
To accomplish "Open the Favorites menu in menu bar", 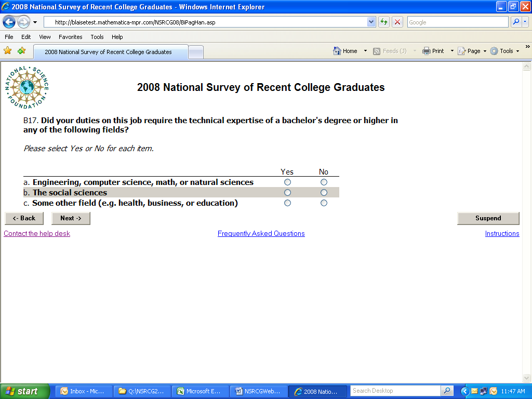I will [x=70, y=37].
